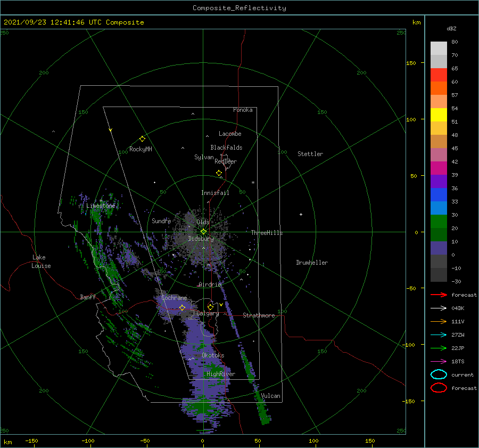Image resolution: width=479 pixels, height=448 pixels.
Task: Click the Ponoka city label
Action: (243, 110)
